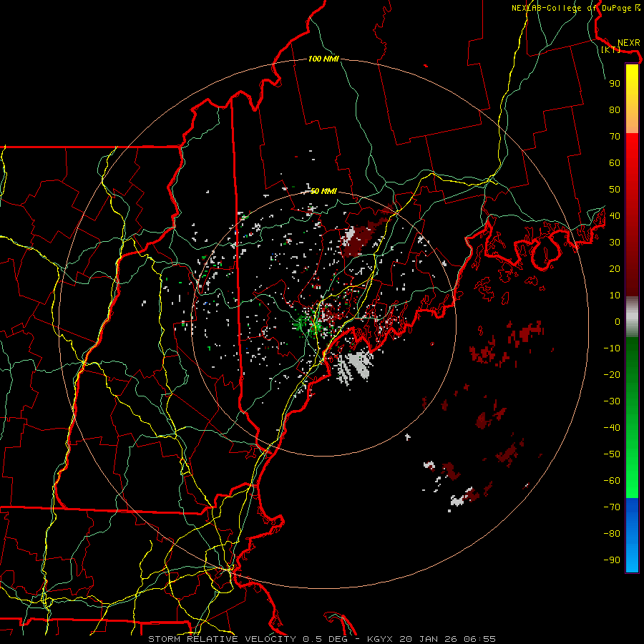Pick the gray zero-velocity segment of the color bar
Image resolution: width=644 pixels, height=644 pixels.
pos(632,317)
